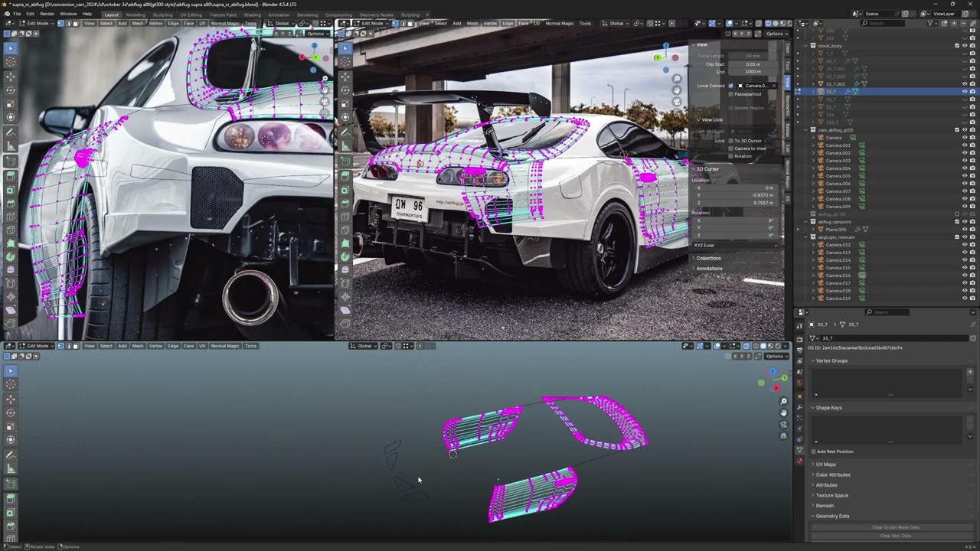Open the Window menu

coord(68,14)
